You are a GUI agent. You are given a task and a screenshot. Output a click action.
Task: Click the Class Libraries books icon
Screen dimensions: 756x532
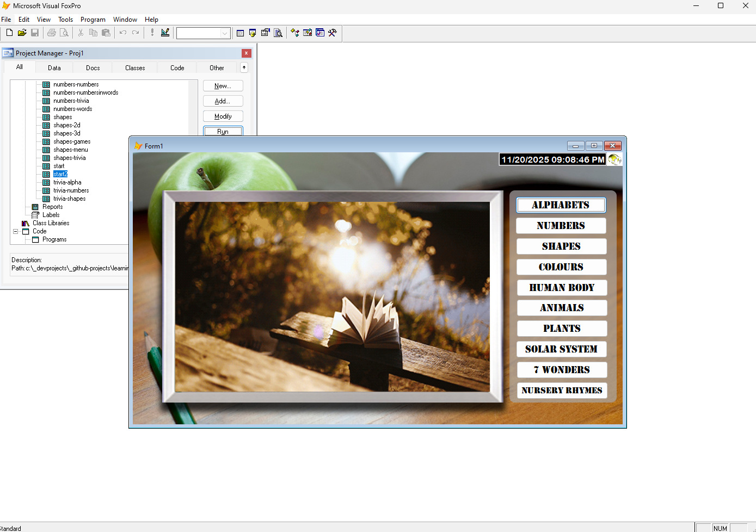(x=25, y=223)
